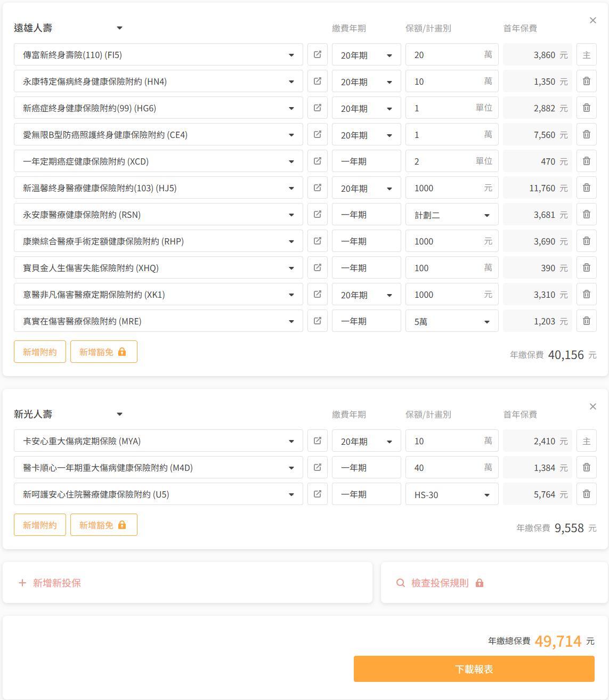Delete the 愛無限B型 (CE4) rider with trash icon
This screenshot has width=609, height=700.
[x=587, y=134]
